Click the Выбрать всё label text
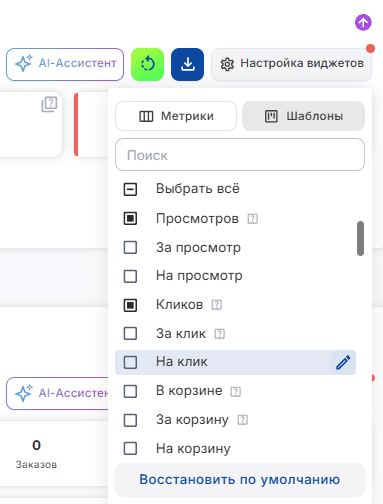The image size is (383, 504). click(198, 189)
